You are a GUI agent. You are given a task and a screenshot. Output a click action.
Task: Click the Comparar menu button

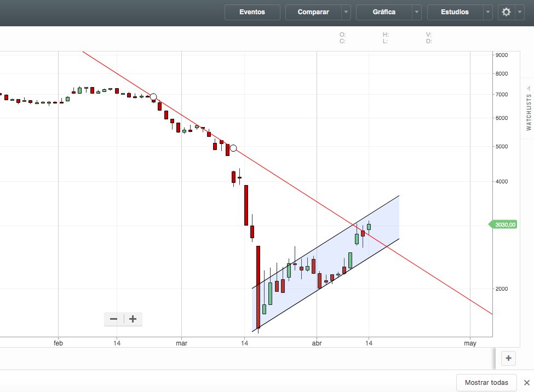313,12
